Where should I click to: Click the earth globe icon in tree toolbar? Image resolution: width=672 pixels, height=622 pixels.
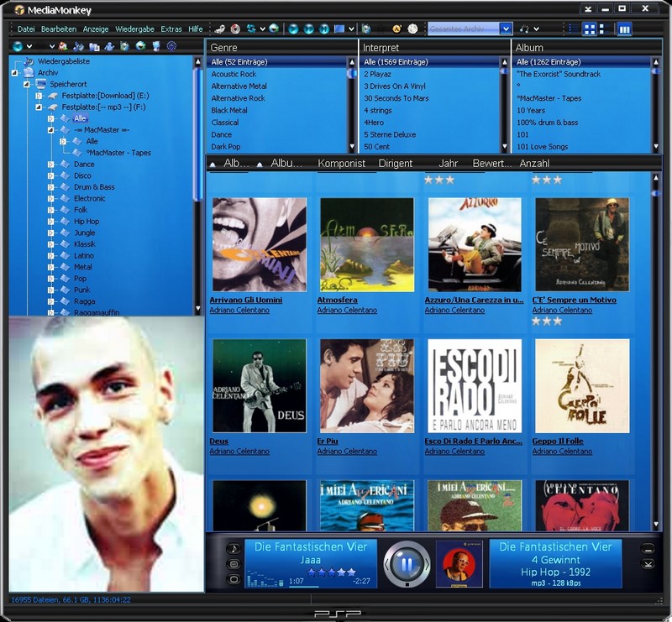click(x=140, y=46)
